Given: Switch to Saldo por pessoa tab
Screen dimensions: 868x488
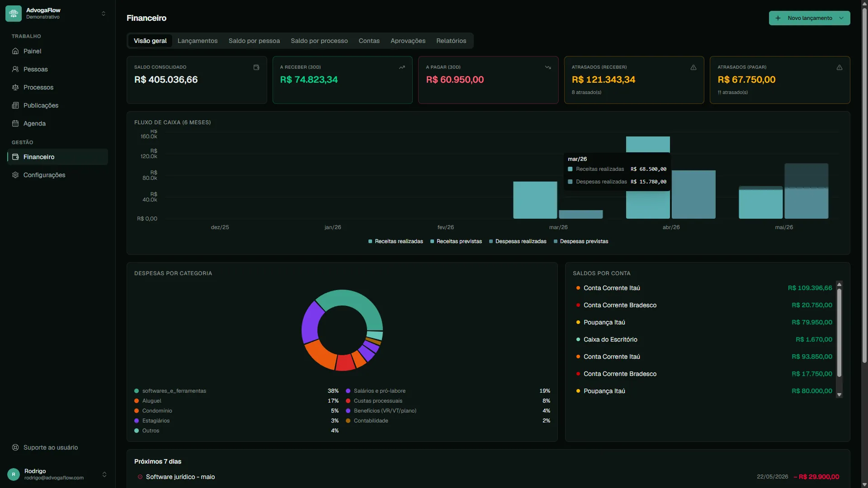Looking at the screenshot, I should 254,41.
